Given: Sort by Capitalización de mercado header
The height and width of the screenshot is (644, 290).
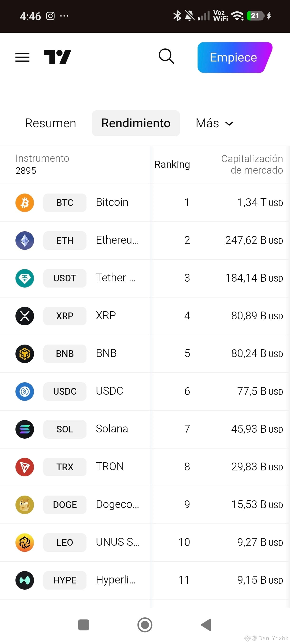Looking at the screenshot, I should click(x=252, y=165).
